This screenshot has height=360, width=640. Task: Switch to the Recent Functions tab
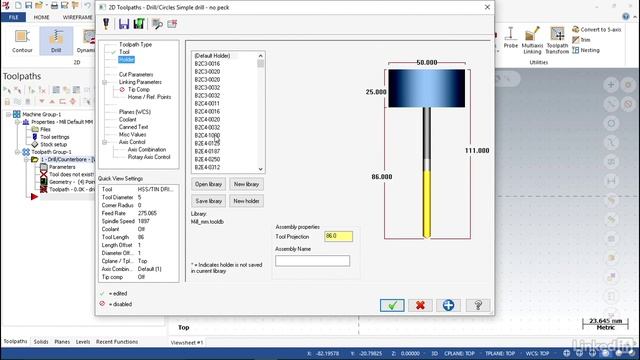coord(117,342)
